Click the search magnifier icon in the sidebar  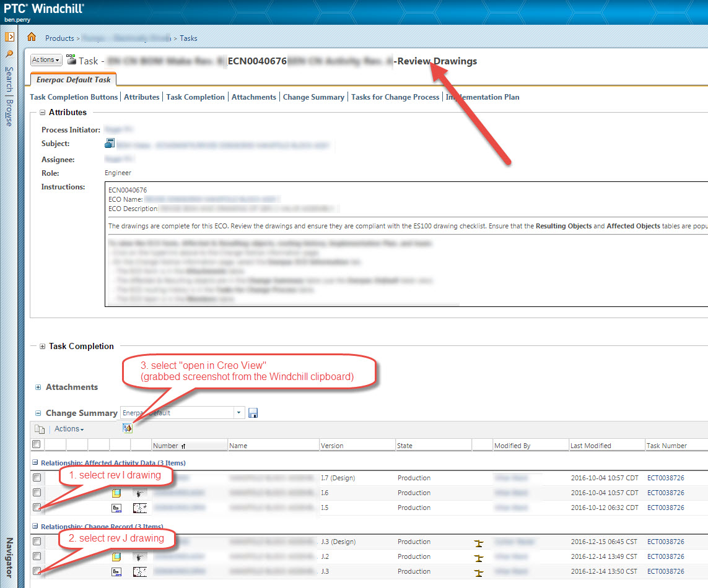(9, 54)
